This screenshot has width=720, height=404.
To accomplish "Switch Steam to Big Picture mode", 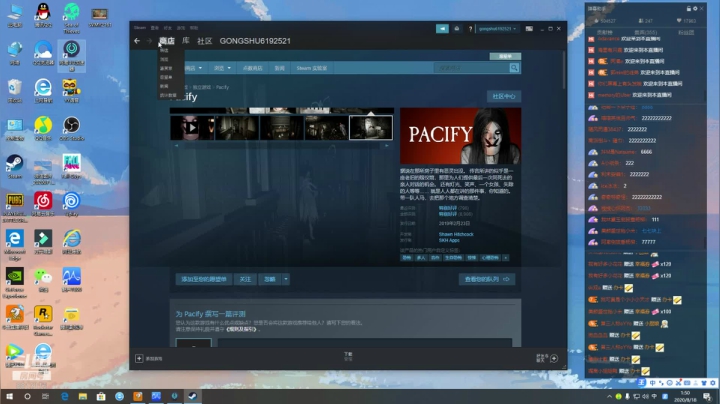I will click(529, 29).
